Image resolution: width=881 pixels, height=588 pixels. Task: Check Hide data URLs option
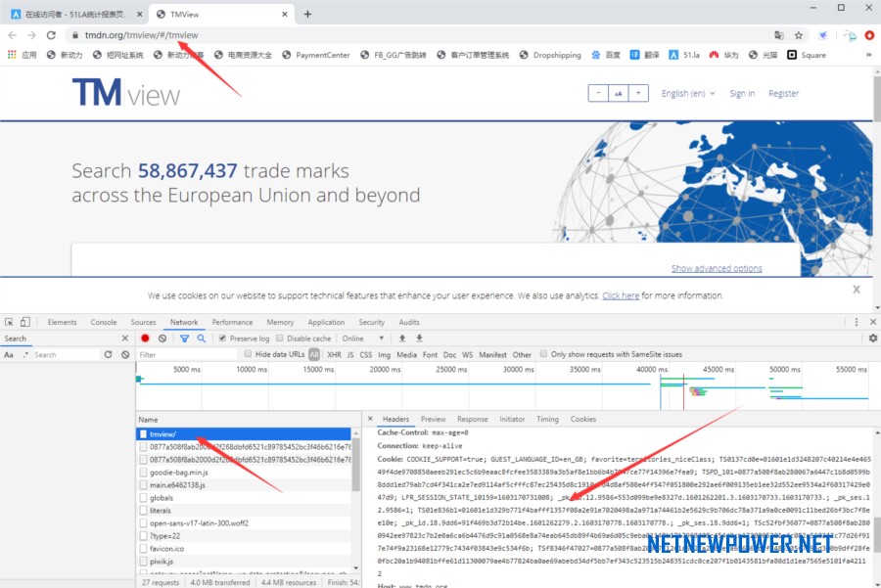click(248, 354)
